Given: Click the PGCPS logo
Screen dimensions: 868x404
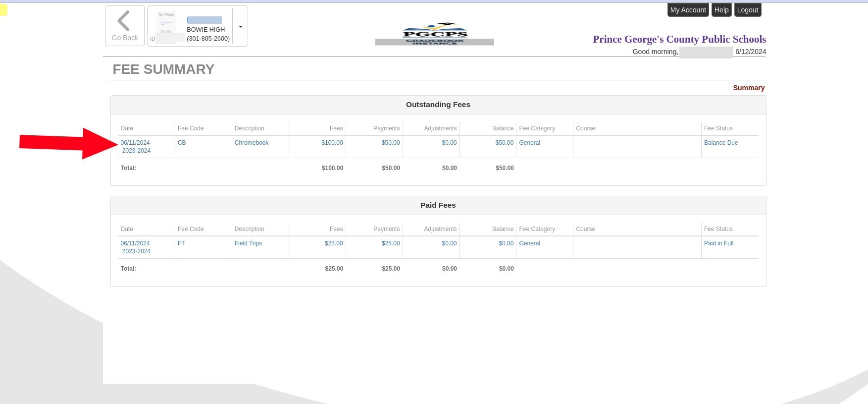Looking at the screenshot, I should 434,34.
